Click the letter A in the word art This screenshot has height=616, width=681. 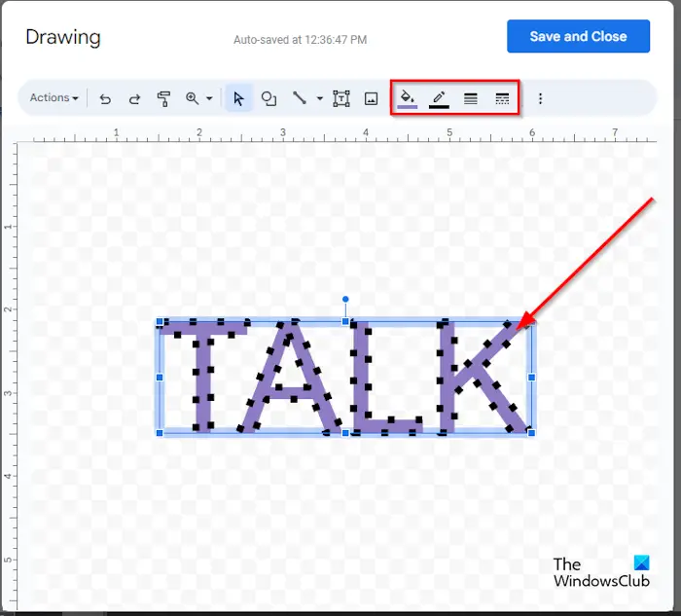coord(290,377)
